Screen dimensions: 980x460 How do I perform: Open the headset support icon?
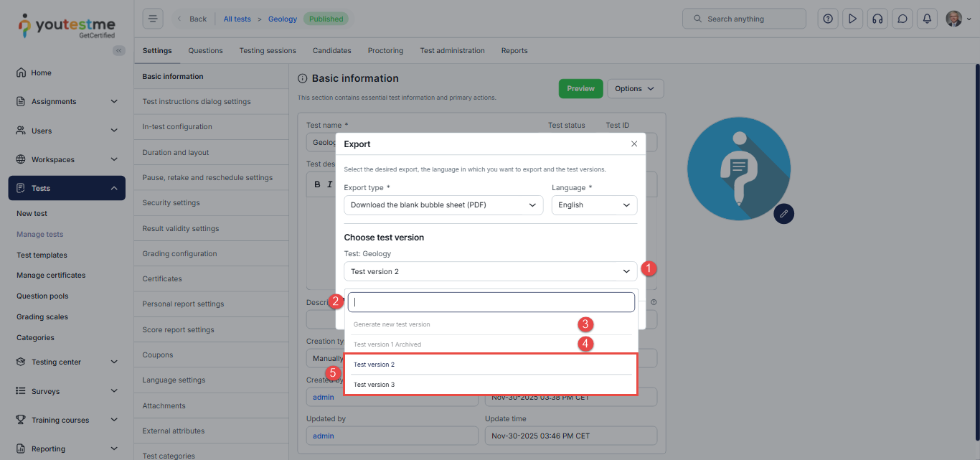tap(877, 19)
